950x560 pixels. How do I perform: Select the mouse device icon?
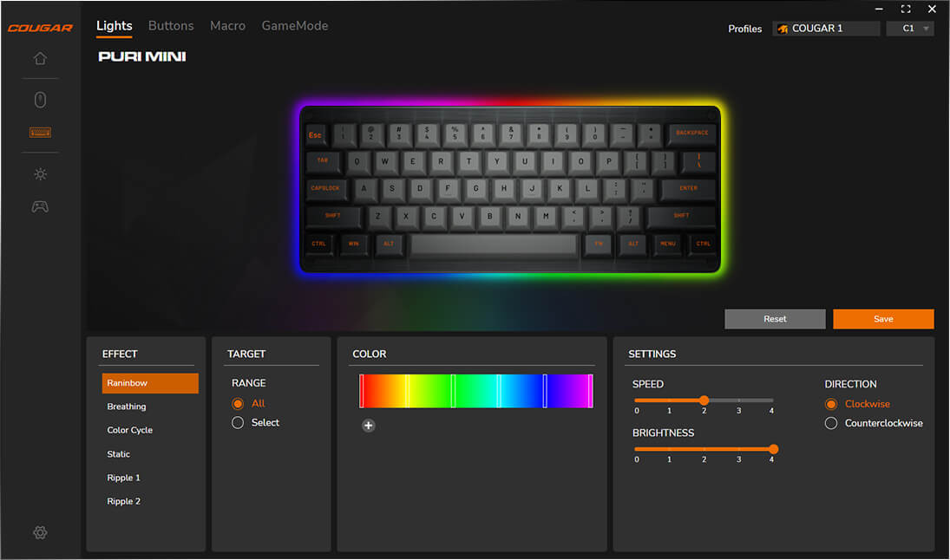40,100
